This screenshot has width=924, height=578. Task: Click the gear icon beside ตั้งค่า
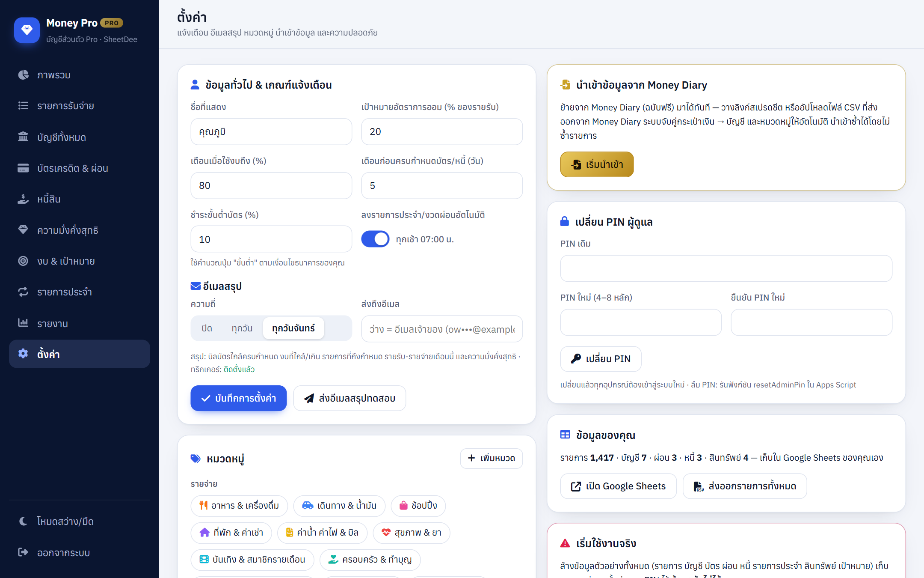click(x=23, y=354)
